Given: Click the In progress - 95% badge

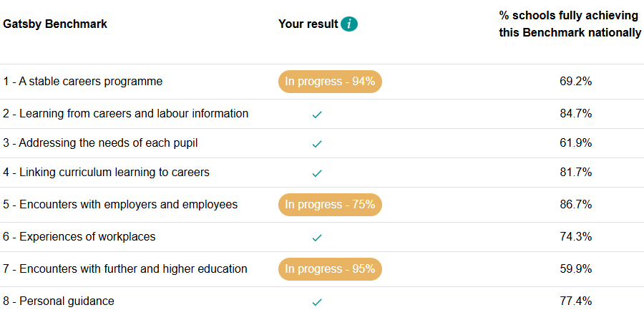Looking at the screenshot, I should (x=330, y=269).
